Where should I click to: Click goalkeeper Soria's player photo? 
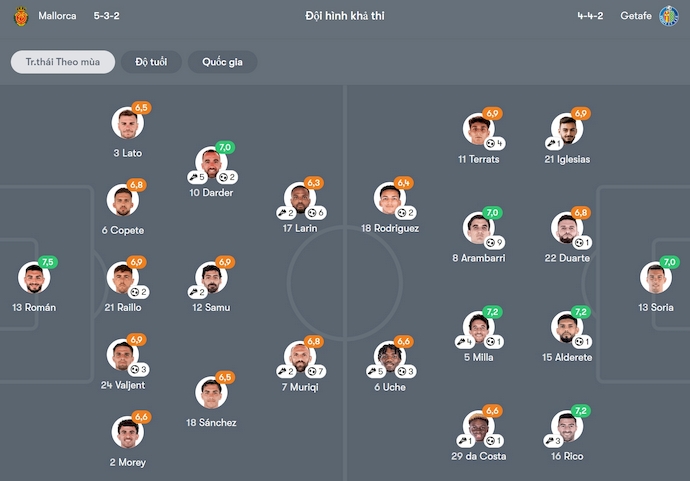(656, 278)
